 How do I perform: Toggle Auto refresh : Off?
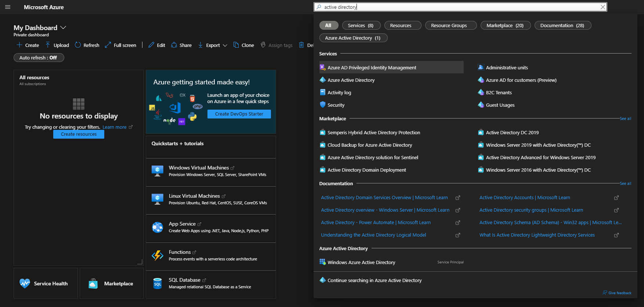click(39, 58)
